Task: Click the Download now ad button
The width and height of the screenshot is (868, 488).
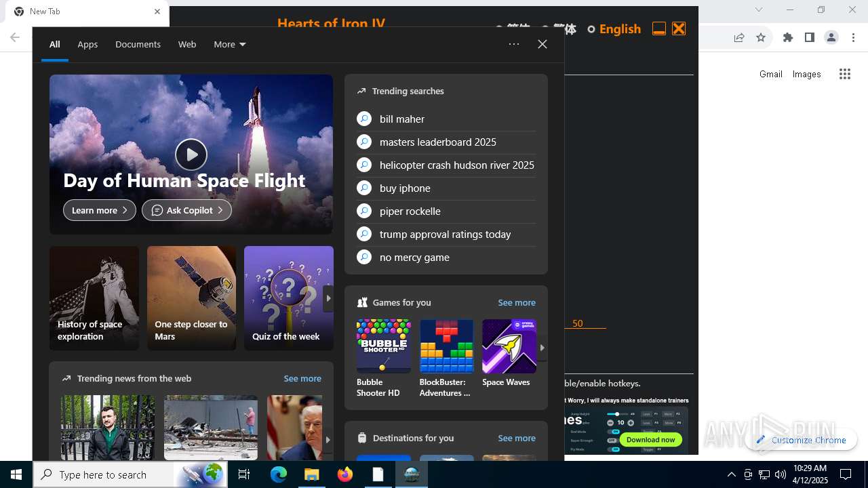Action: [650, 439]
